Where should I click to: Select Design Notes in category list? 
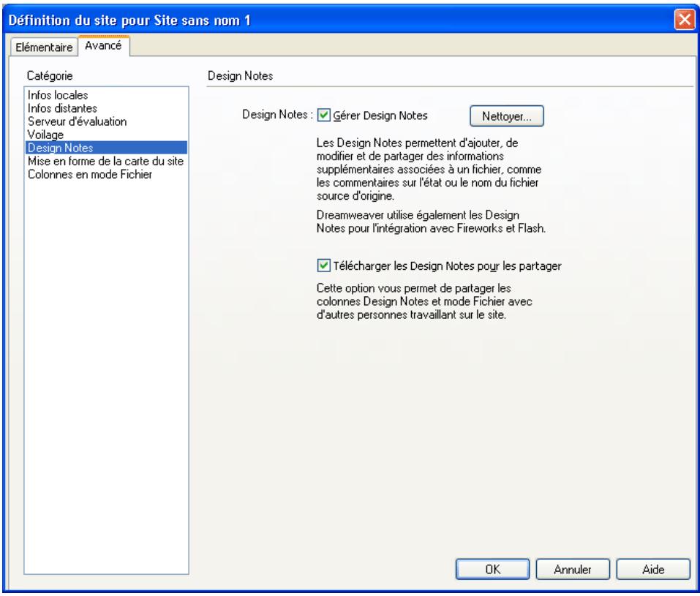coord(106,148)
